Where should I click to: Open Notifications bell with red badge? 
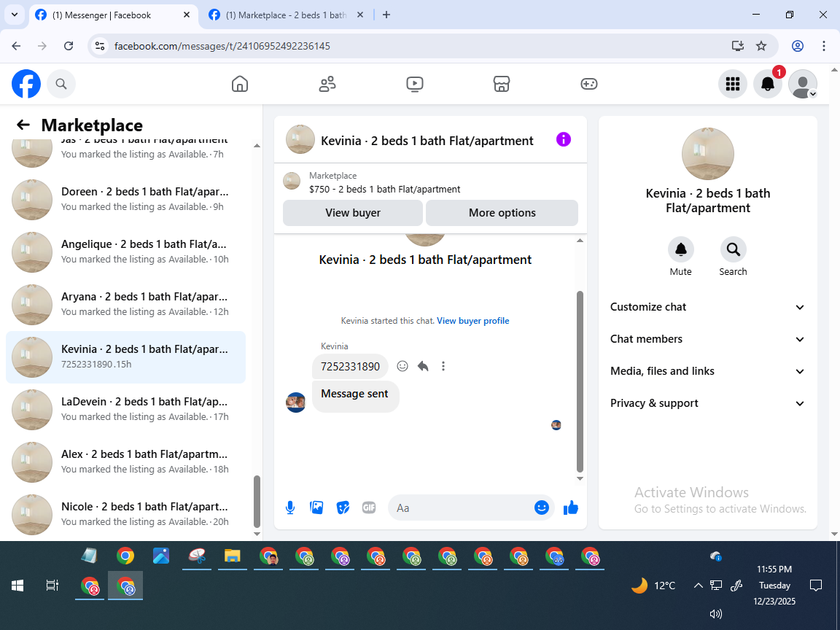coord(768,84)
